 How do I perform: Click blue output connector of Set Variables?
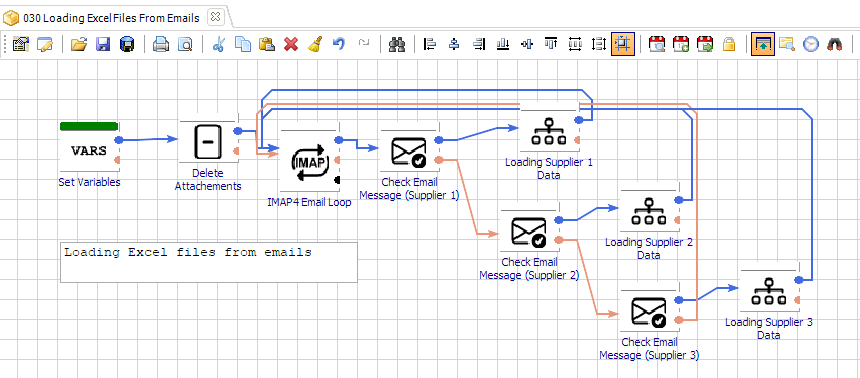click(x=120, y=140)
